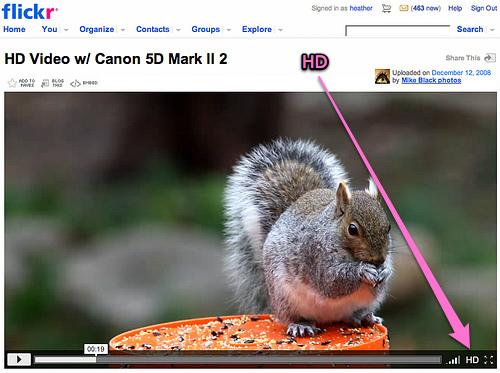The height and width of the screenshot is (373, 500).
Task: Click Mike Black's buddy icon
Action: pyautogui.click(x=382, y=76)
